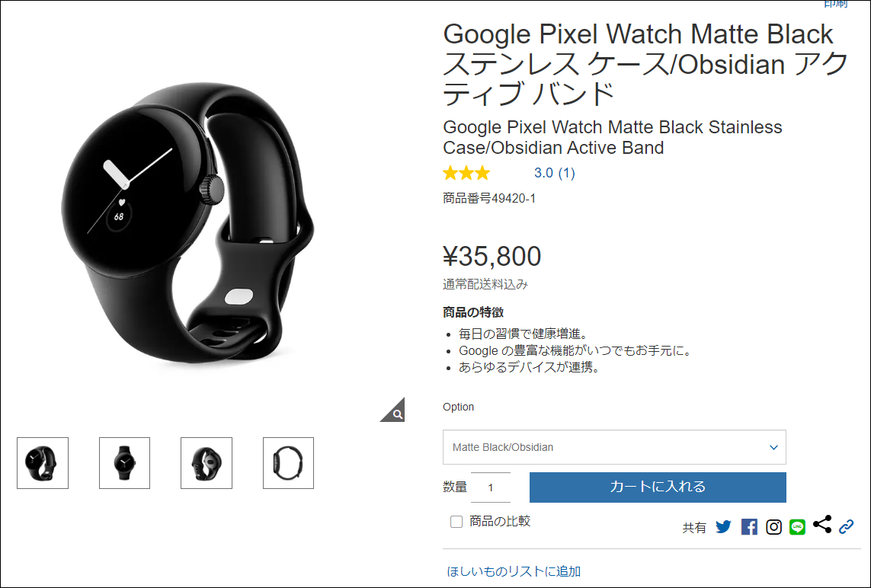
Task: Click the 印刷 print link
Action: click(835, 3)
